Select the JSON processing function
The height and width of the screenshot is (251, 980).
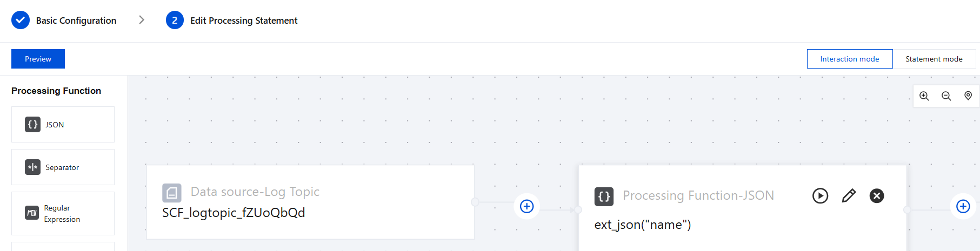(63, 125)
